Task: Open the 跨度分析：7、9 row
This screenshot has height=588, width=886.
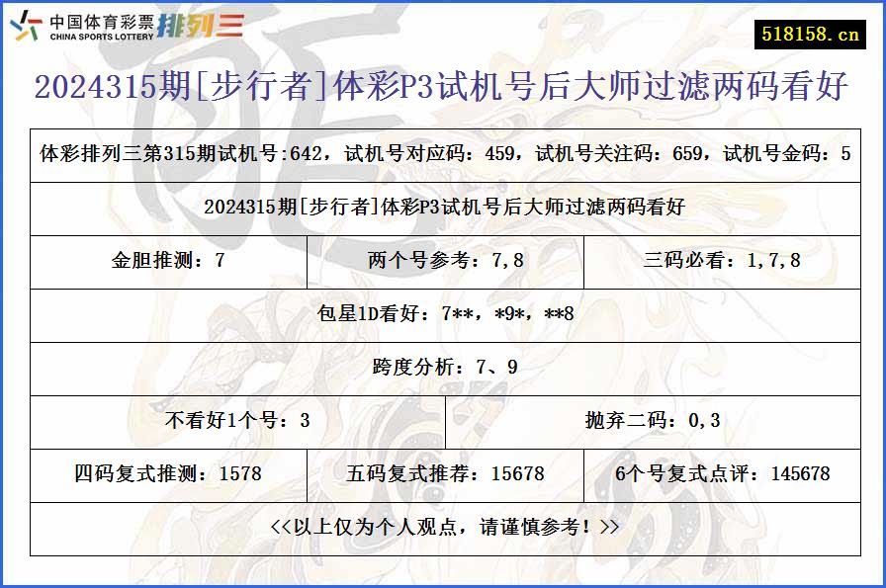Action: pos(443,368)
